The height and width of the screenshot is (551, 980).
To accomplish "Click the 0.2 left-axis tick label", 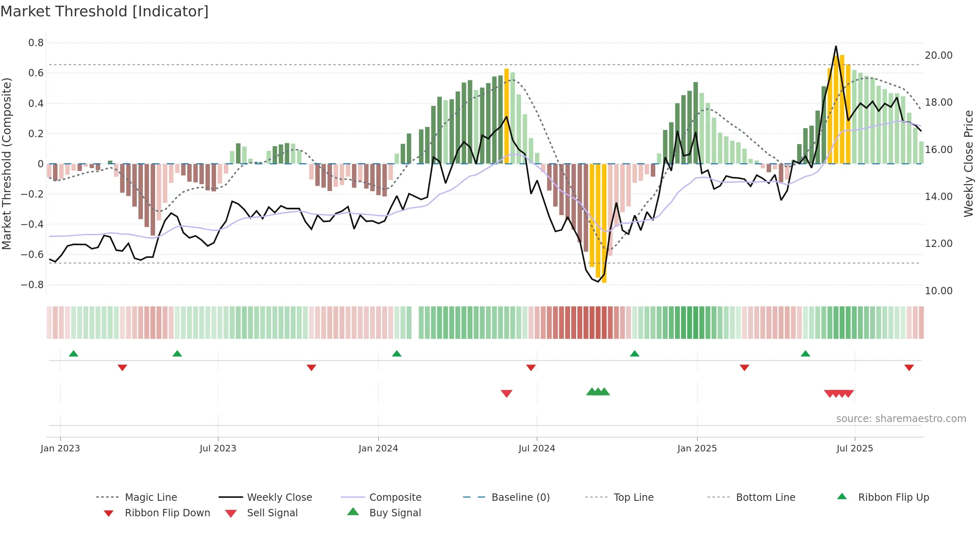I will tap(36, 133).
